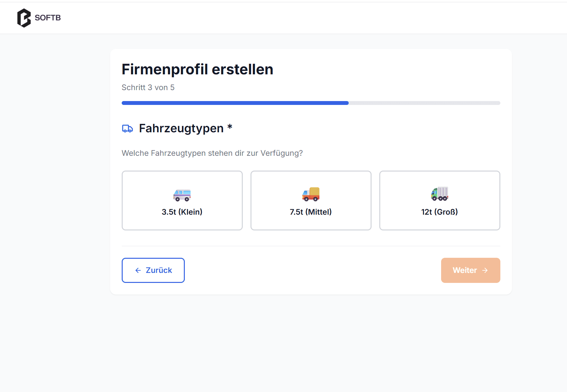Toggle the 7.5t (Mittel) label
The width and height of the screenshot is (567, 392).
point(311,212)
